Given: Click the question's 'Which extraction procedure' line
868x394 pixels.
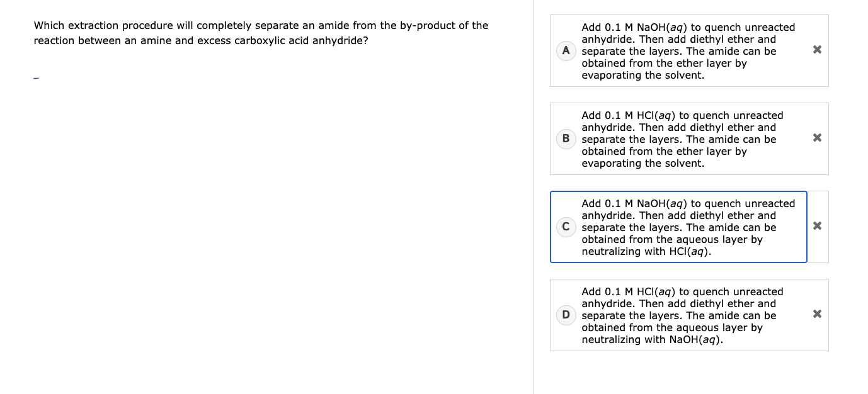Looking at the screenshot, I should [261, 26].
